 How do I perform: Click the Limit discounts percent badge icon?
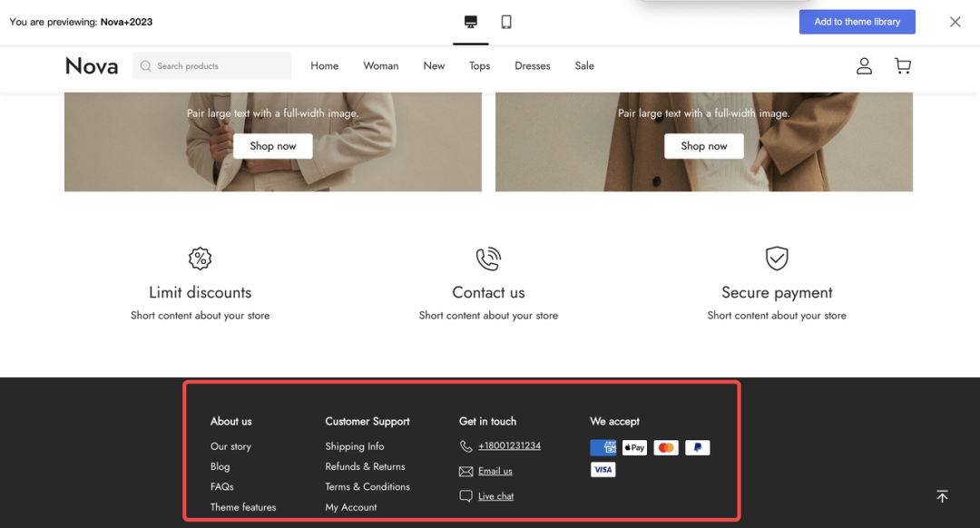click(200, 259)
